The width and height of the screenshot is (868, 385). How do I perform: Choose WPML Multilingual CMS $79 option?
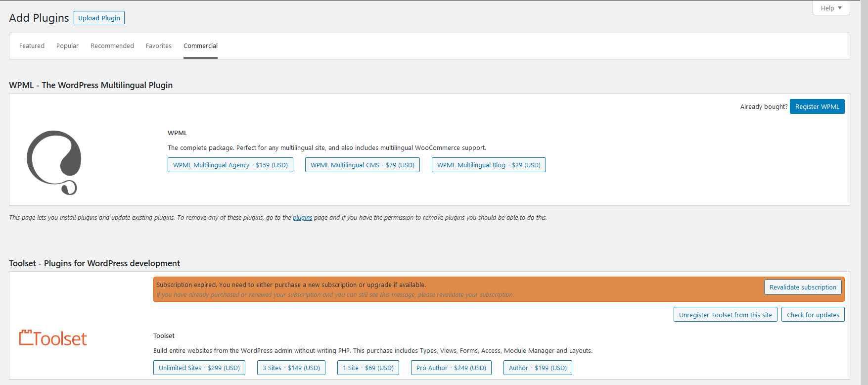tap(363, 165)
